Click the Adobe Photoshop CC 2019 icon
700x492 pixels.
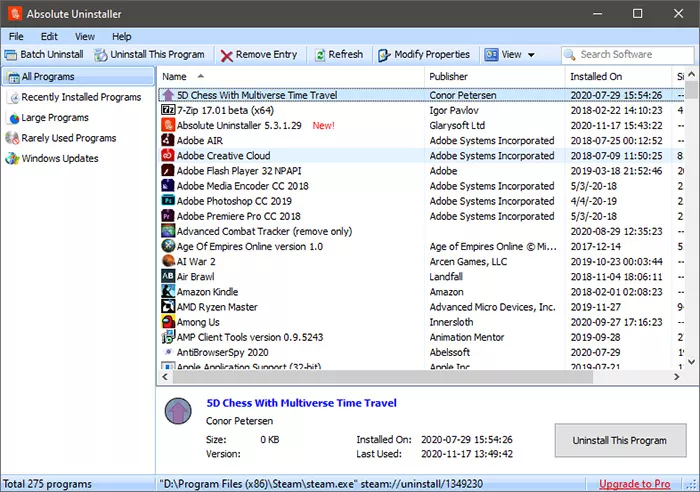click(x=168, y=201)
